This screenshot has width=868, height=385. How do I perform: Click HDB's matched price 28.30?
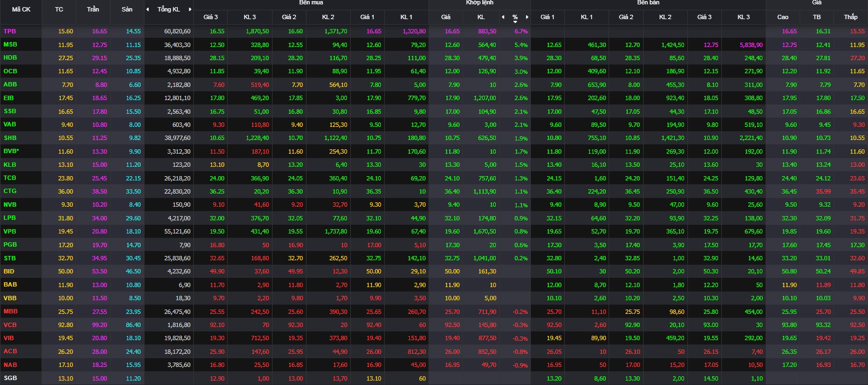pos(452,58)
